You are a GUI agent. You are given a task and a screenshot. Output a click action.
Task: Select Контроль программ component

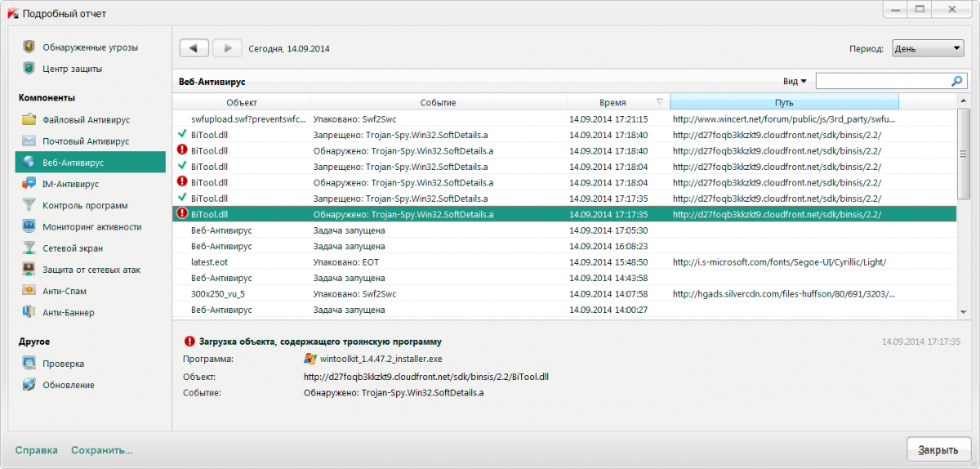(x=85, y=205)
